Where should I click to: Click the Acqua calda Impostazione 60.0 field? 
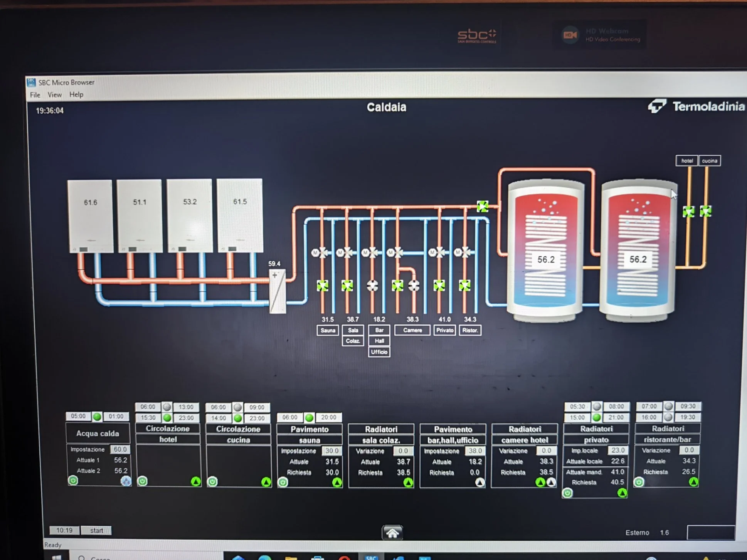click(120, 449)
